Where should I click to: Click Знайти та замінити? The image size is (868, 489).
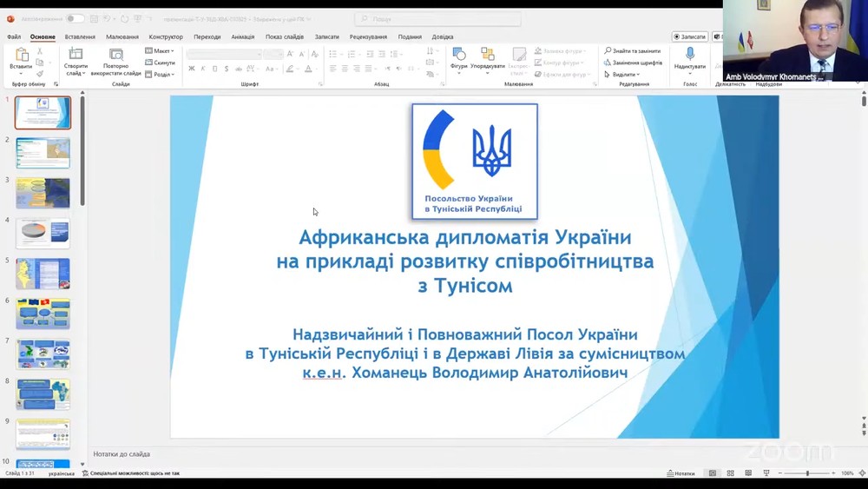pos(633,50)
